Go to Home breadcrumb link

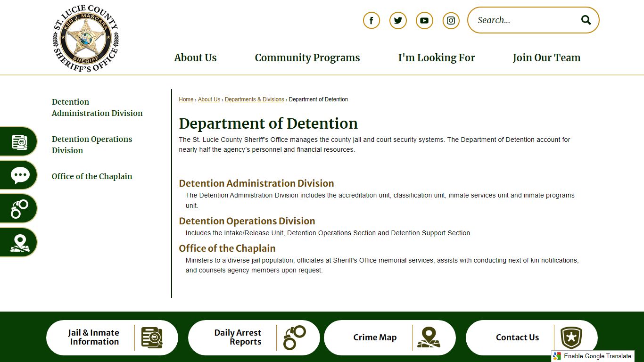tap(186, 99)
